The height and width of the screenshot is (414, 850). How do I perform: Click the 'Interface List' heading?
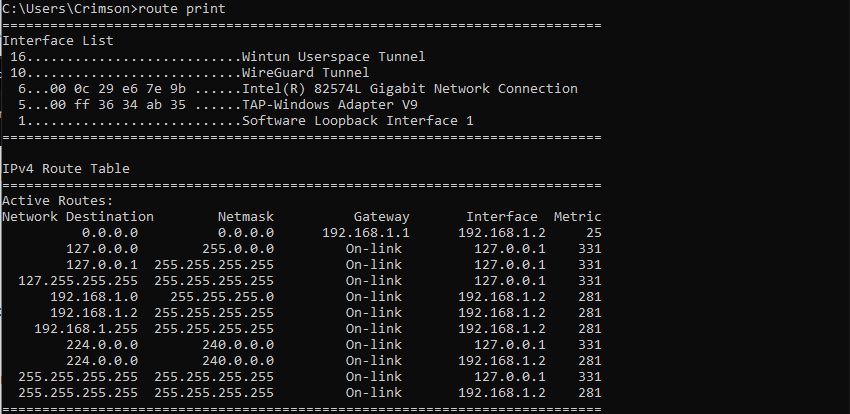[x=58, y=41]
